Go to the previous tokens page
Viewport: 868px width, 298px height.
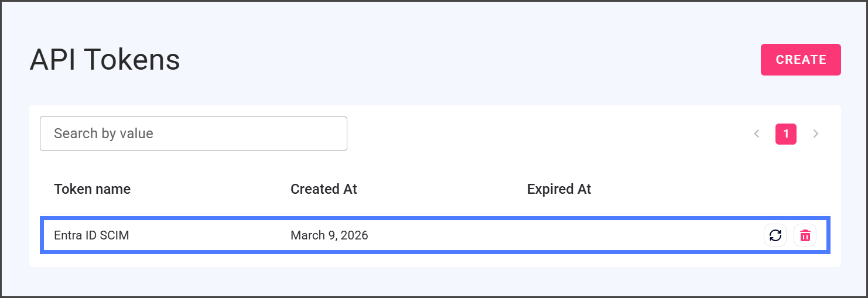(756, 133)
